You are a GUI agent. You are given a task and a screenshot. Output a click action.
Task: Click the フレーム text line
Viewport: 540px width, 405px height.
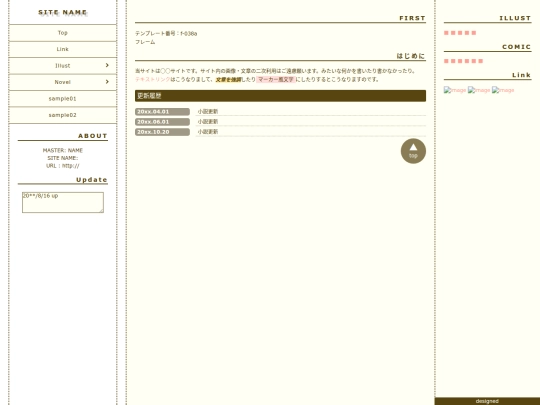[x=145, y=42]
